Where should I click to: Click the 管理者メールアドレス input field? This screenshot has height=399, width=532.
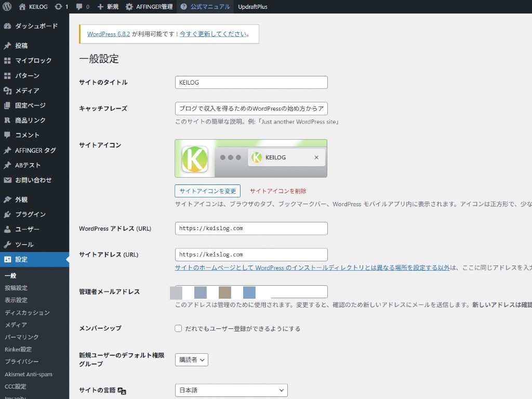click(x=251, y=292)
